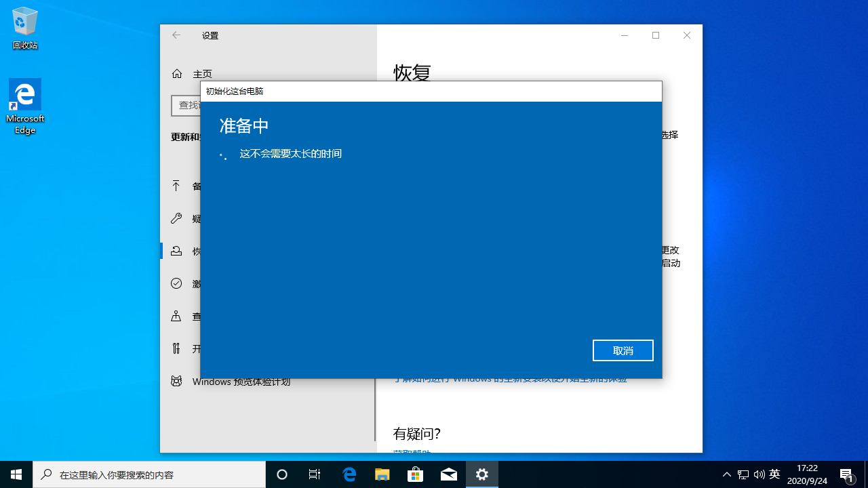
Task: Open the Windows Start menu
Action: tap(16, 474)
